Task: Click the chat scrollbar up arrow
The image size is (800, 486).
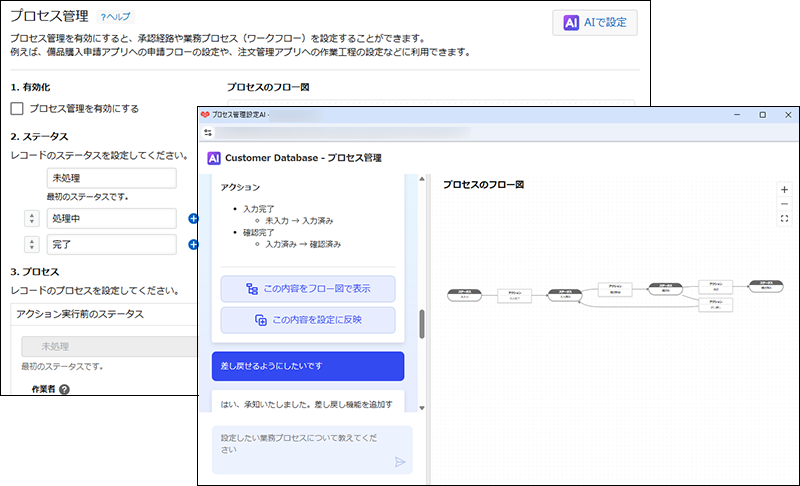Action: point(421,178)
